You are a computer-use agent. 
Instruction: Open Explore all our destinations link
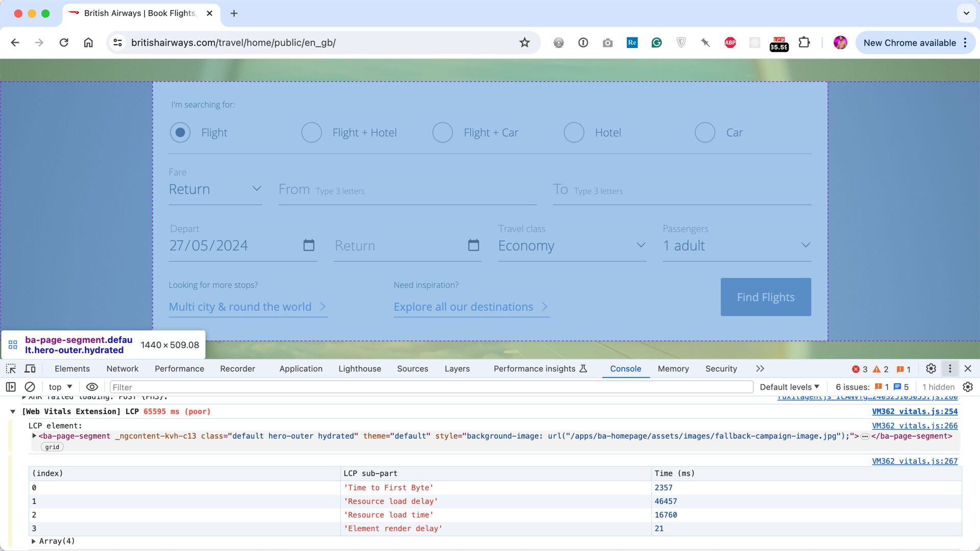pyautogui.click(x=471, y=307)
